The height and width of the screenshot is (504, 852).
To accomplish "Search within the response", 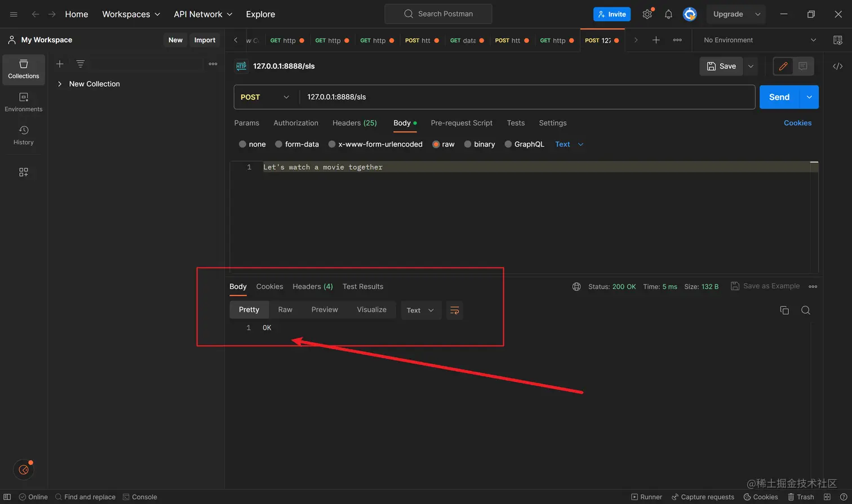I will click(x=806, y=310).
